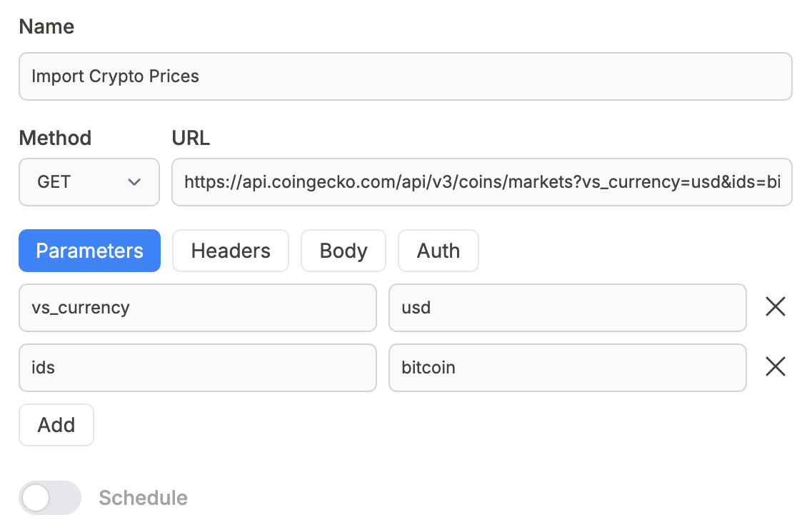Enable the Schedule toggle
Screen dimensions: 812x532
[49, 498]
